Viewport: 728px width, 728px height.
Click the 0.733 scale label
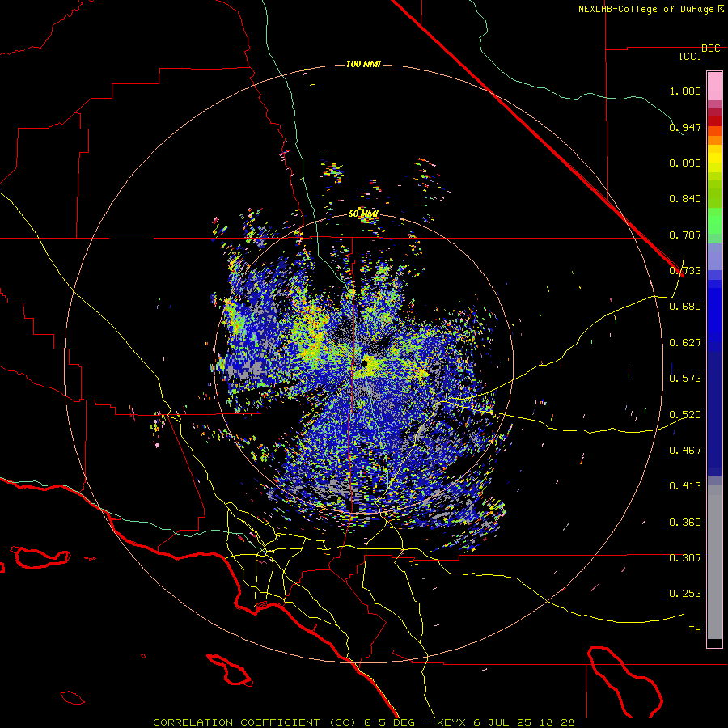685,271
